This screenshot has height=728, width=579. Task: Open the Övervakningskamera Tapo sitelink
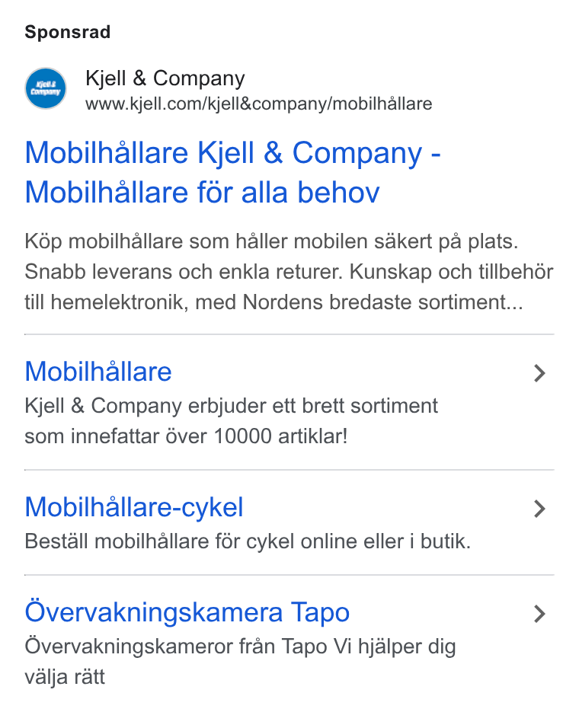[187, 612]
